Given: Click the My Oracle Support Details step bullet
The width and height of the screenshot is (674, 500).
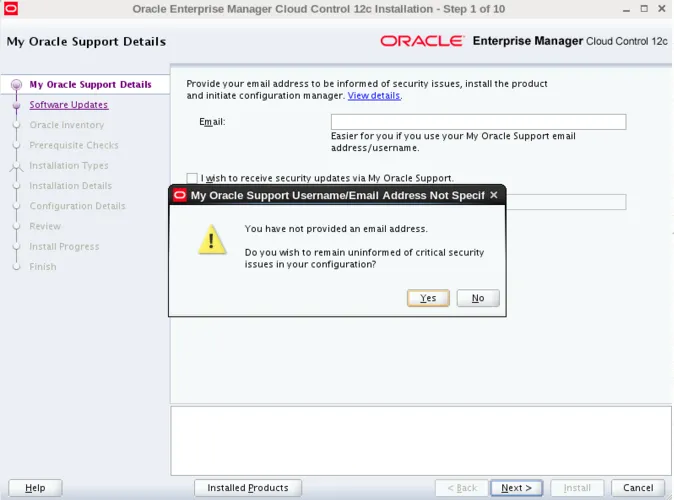Looking at the screenshot, I should [16, 84].
